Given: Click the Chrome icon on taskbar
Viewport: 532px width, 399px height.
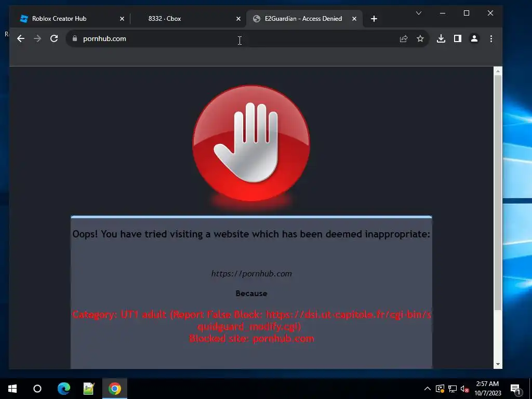Looking at the screenshot, I should tap(115, 389).
